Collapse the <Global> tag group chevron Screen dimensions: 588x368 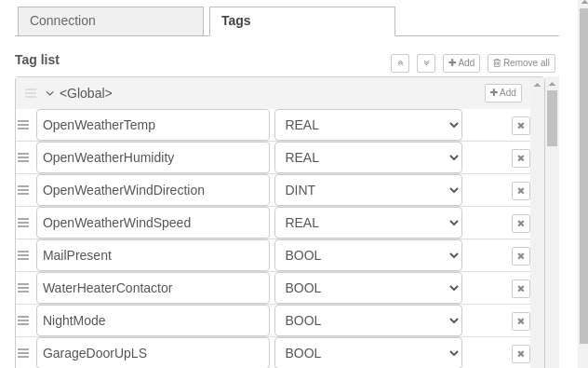(49, 93)
